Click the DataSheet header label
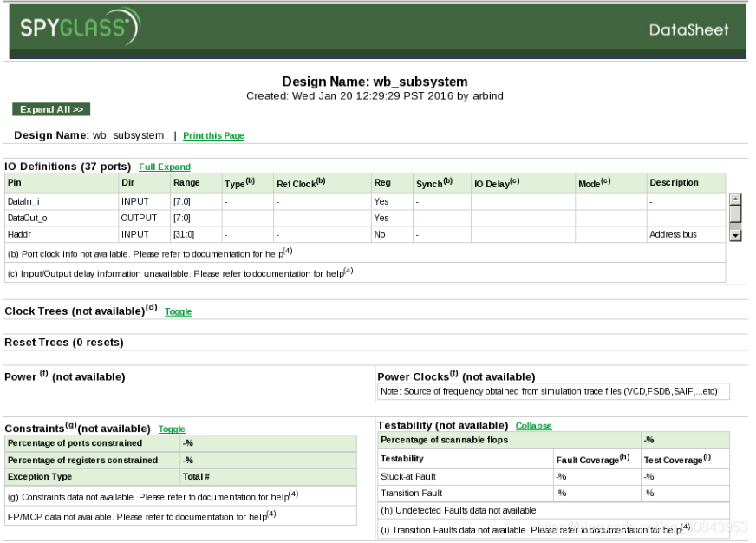Screen dimensions: 756x543 coord(688,29)
